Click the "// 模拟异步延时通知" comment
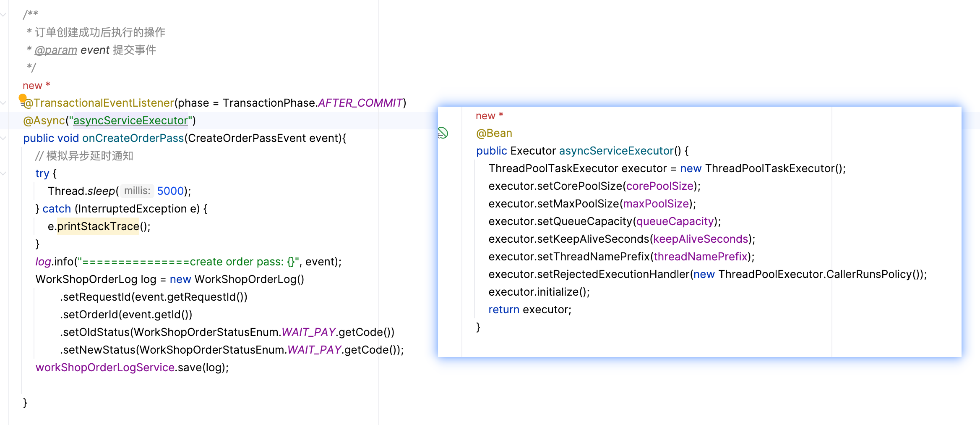Screen dimensions: 980x425 (x=84, y=156)
